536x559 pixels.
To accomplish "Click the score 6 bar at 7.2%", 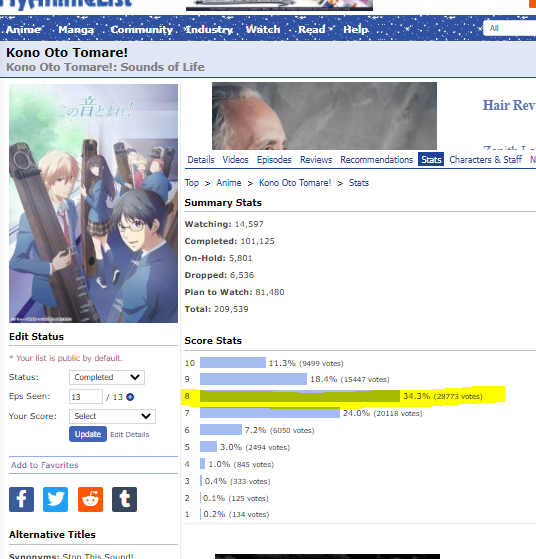I will pos(221,430).
